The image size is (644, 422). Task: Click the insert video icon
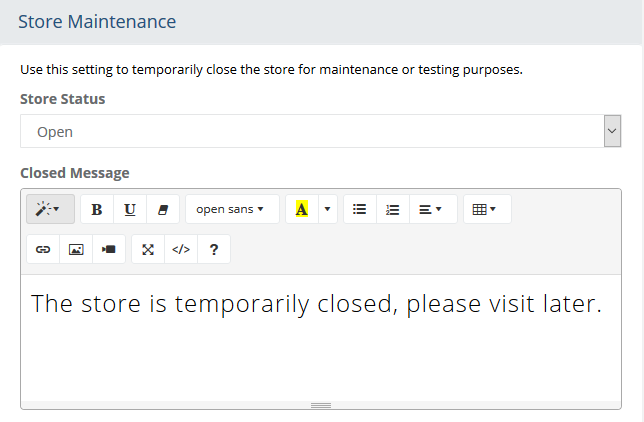[109, 249]
